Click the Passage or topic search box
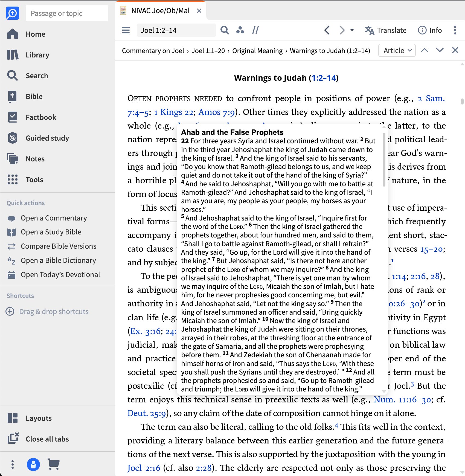The image size is (465, 476). (67, 13)
